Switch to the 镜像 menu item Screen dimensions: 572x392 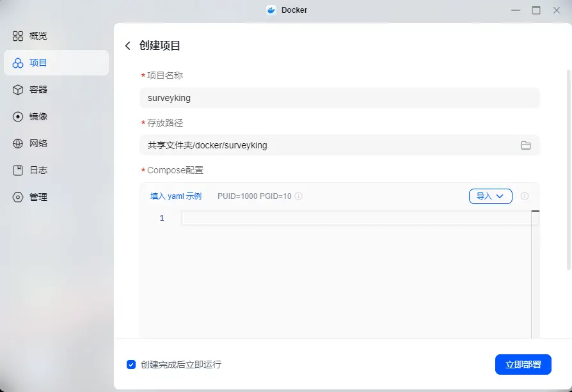pyautogui.click(x=56, y=116)
